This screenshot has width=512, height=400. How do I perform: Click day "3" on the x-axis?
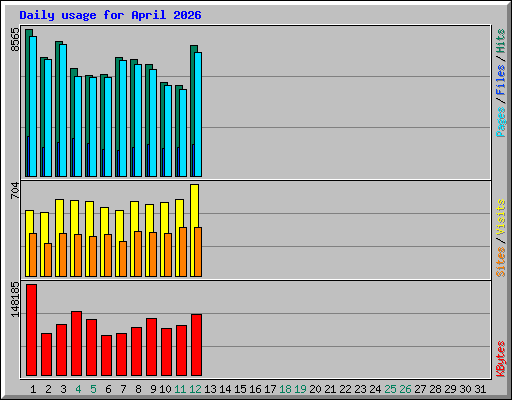63,389
